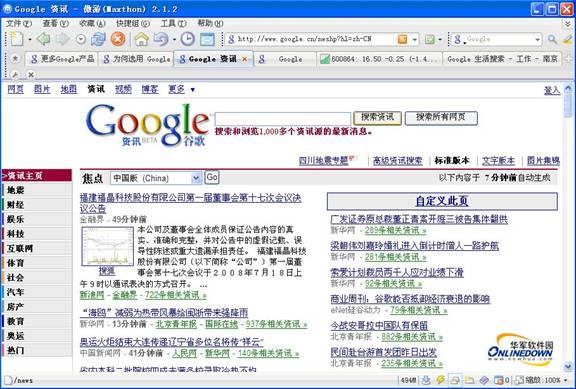Screen dimensions: 576x389
Task: Open the address bar URL dropdown
Action: [x=414, y=39]
